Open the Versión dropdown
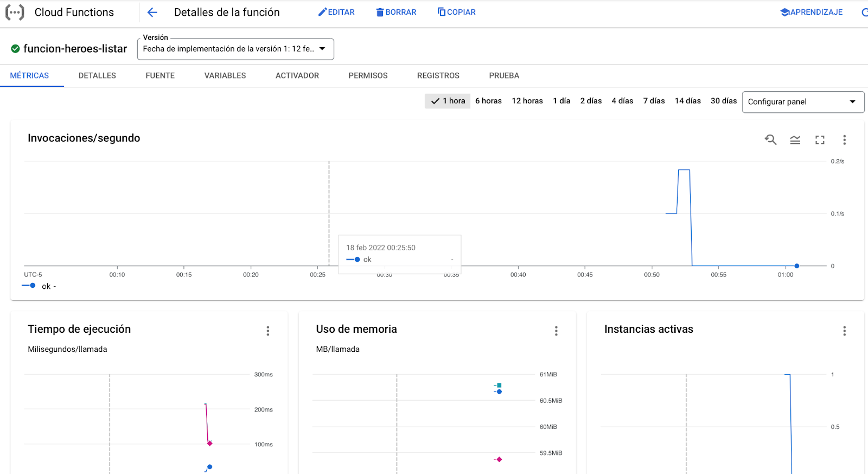 coord(235,49)
